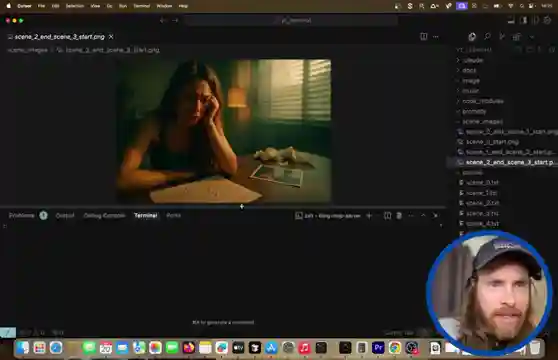The image size is (558, 360).
Task: Close the scene_2_end_scene_3_start.png tab
Action: tap(111, 37)
